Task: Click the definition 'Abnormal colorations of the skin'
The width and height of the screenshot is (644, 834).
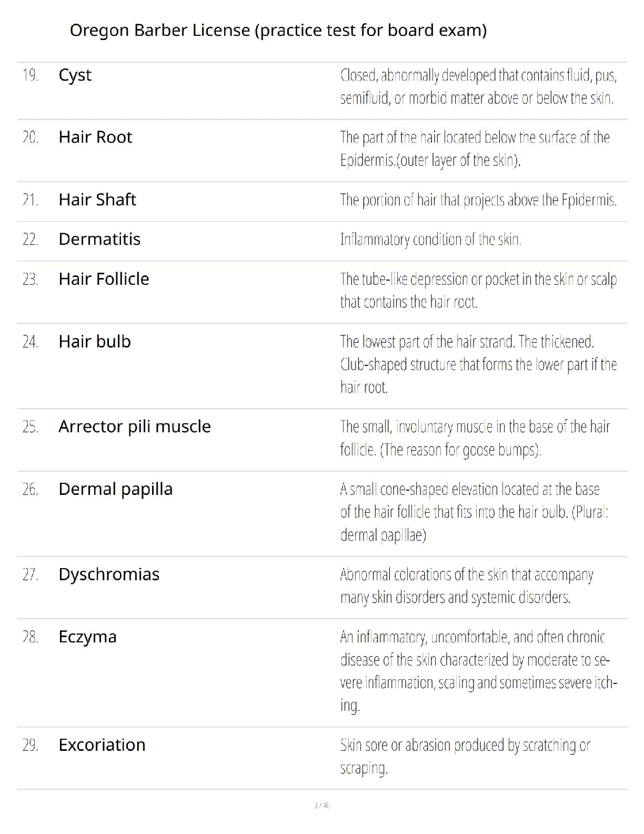Action: pos(466,585)
